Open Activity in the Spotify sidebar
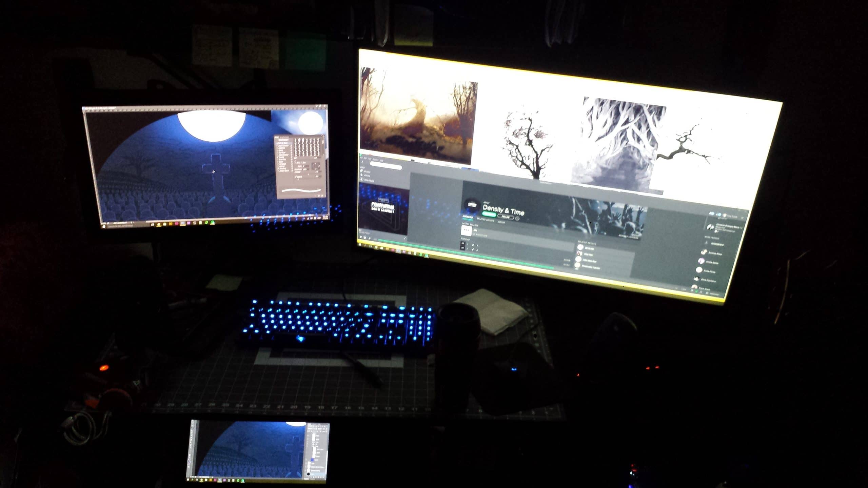The width and height of the screenshot is (868, 488). click(x=366, y=176)
